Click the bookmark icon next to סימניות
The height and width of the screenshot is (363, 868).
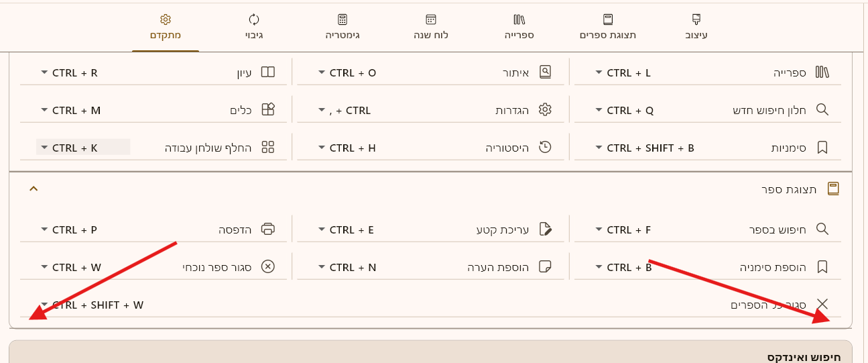click(822, 148)
